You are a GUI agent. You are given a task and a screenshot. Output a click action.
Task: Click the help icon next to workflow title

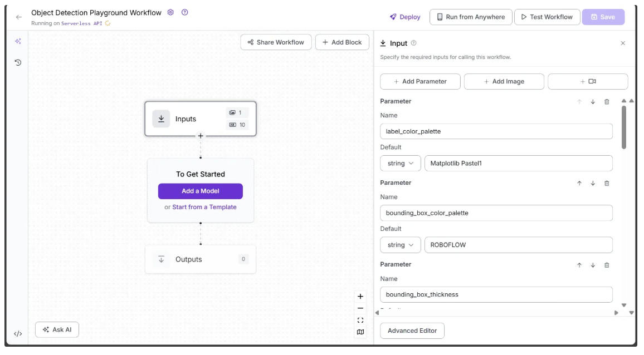184,12
